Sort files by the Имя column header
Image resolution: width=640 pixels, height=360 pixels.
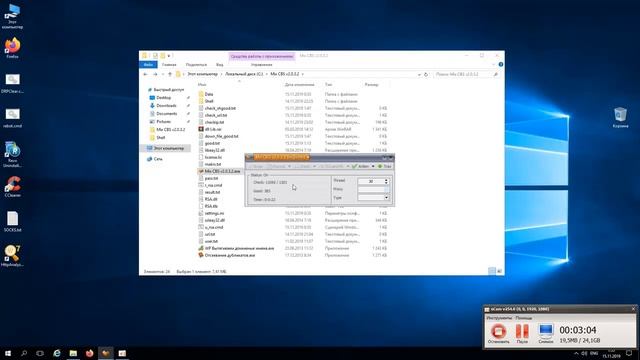tap(202, 84)
